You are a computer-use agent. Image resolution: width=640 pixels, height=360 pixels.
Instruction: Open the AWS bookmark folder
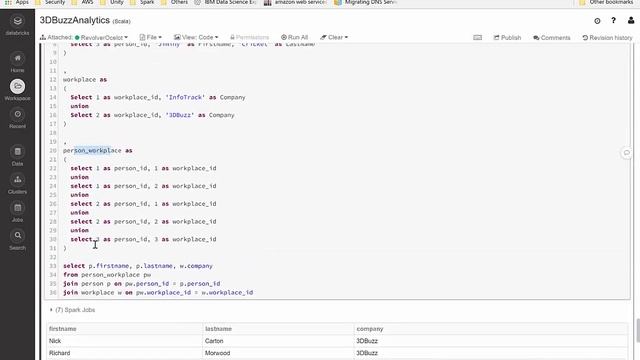pyautogui.click(x=82, y=2)
